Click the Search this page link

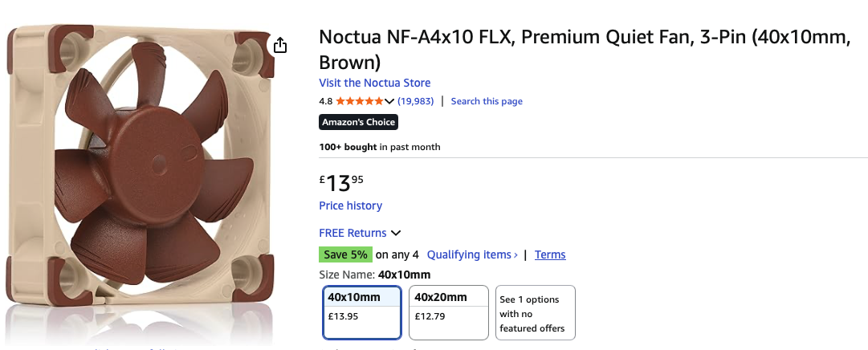point(487,101)
